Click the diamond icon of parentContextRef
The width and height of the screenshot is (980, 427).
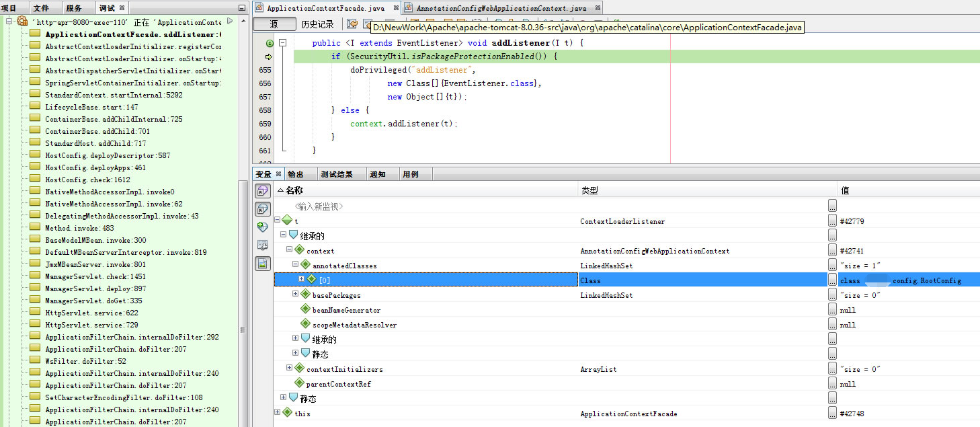click(300, 383)
